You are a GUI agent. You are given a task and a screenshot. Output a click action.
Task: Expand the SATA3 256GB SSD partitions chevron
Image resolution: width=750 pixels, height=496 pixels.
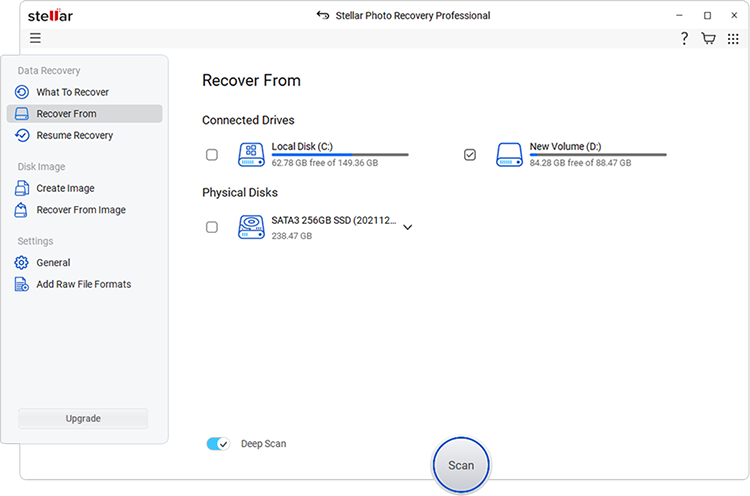point(408,227)
